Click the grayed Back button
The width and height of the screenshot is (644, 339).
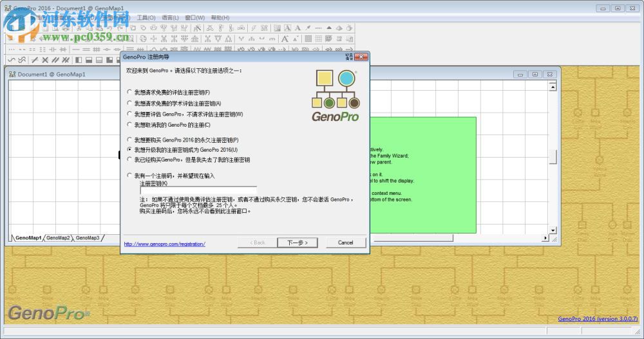(258, 243)
